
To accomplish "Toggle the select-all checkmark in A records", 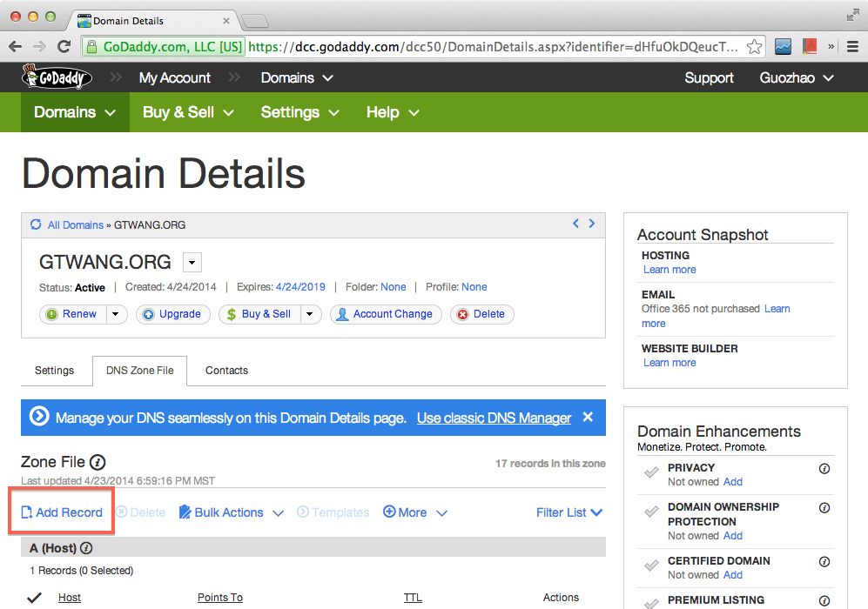I will pos(35,597).
